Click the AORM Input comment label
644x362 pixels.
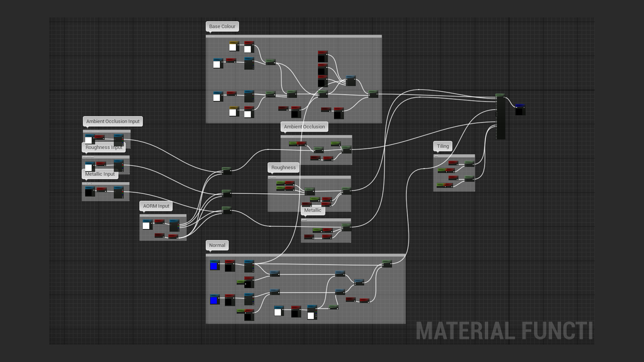pos(156,206)
